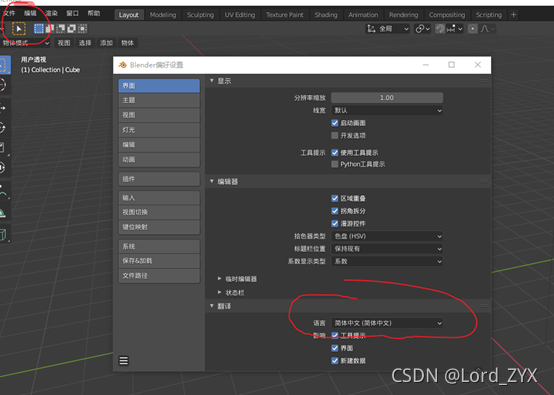Screen dimensions: 554x395
Task: Collapse the 显示 panel
Action: pos(212,81)
